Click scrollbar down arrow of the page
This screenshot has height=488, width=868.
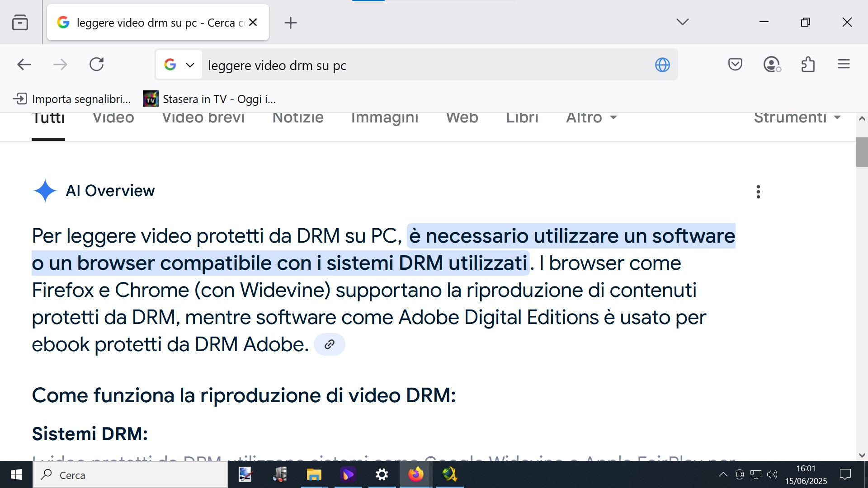[x=862, y=455]
